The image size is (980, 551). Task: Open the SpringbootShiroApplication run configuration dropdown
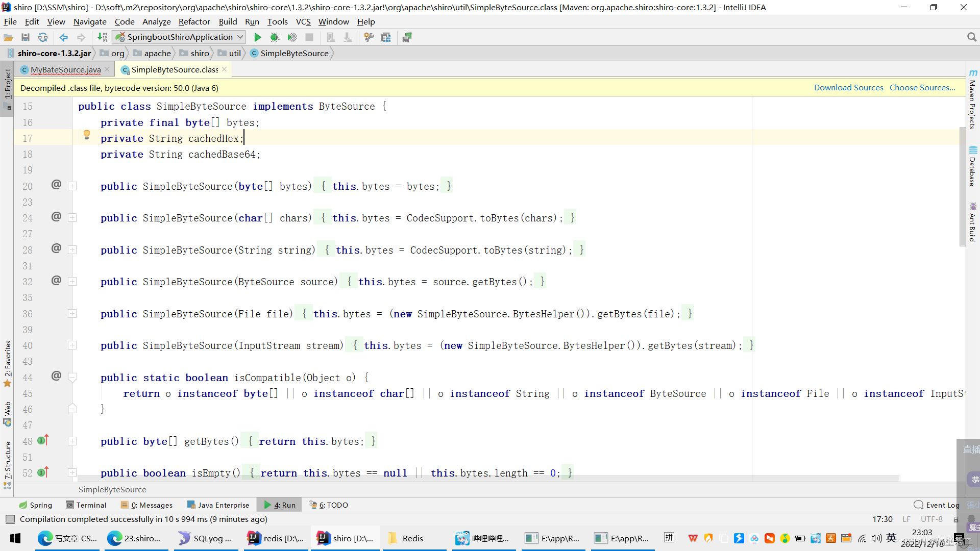click(180, 37)
